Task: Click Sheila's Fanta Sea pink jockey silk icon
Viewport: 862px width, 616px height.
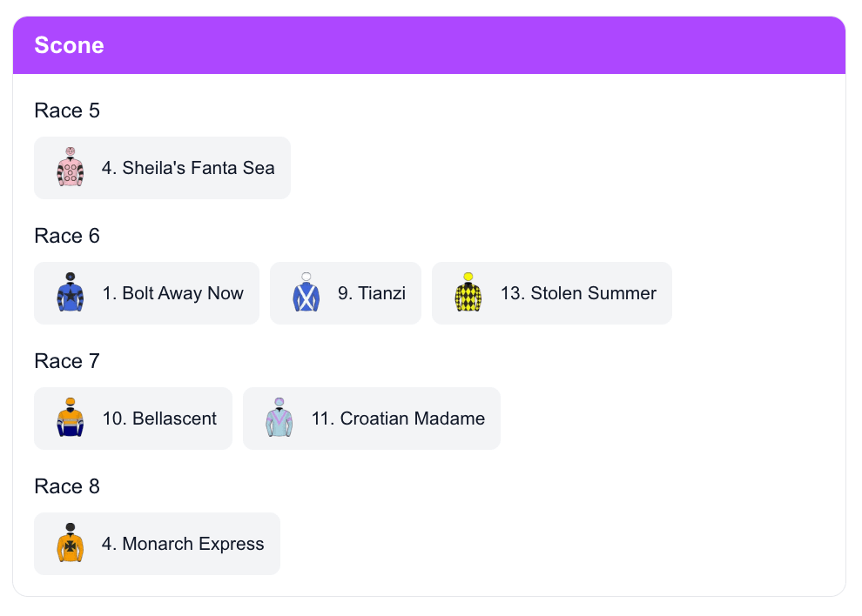Action: 70,167
